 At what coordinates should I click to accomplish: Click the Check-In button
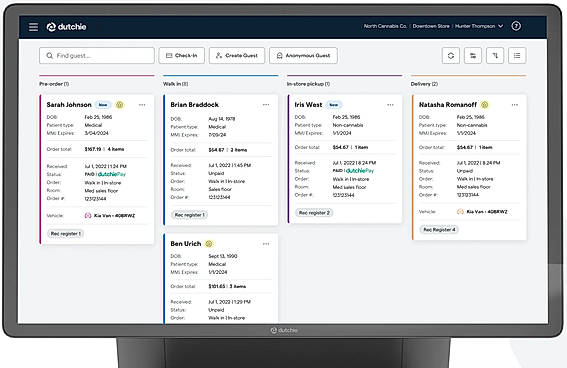coord(182,56)
